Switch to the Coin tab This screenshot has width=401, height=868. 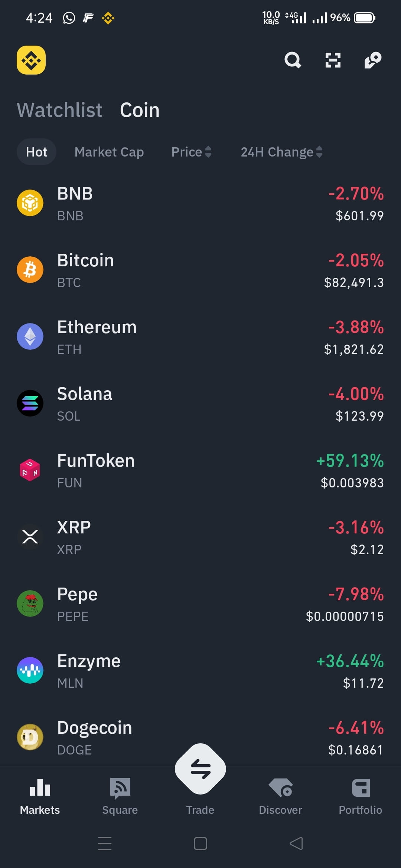140,110
